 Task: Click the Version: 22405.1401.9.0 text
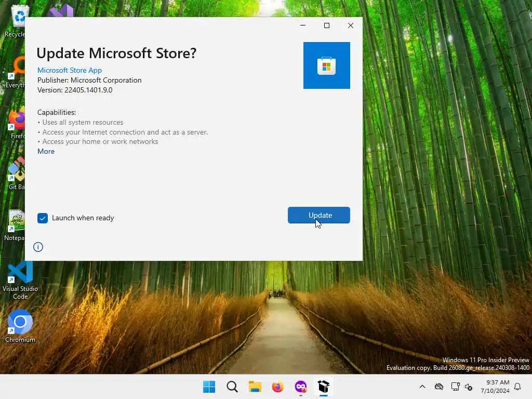[x=75, y=90]
